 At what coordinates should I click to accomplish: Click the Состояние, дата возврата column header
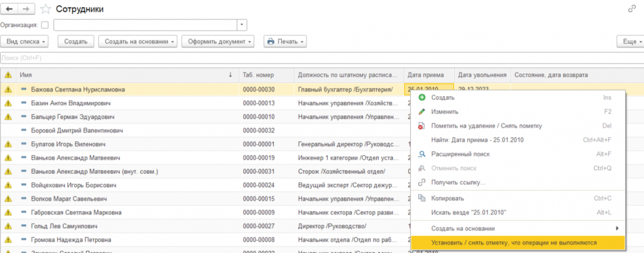[577, 75]
